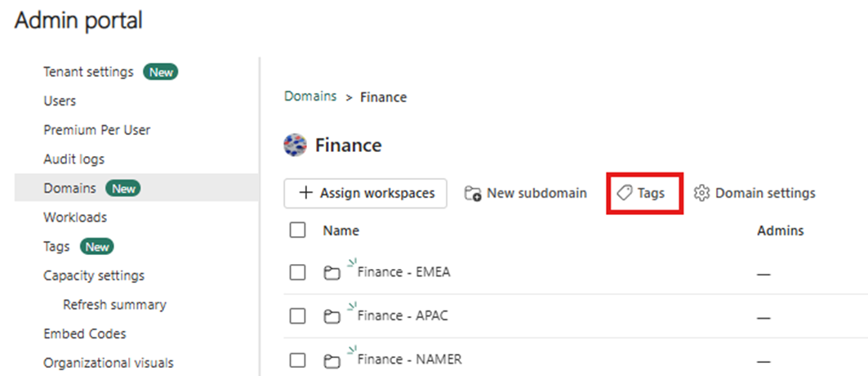The height and width of the screenshot is (376, 868).
Task: Open Tenant settings in the sidebar
Action: pyautogui.click(x=88, y=72)
